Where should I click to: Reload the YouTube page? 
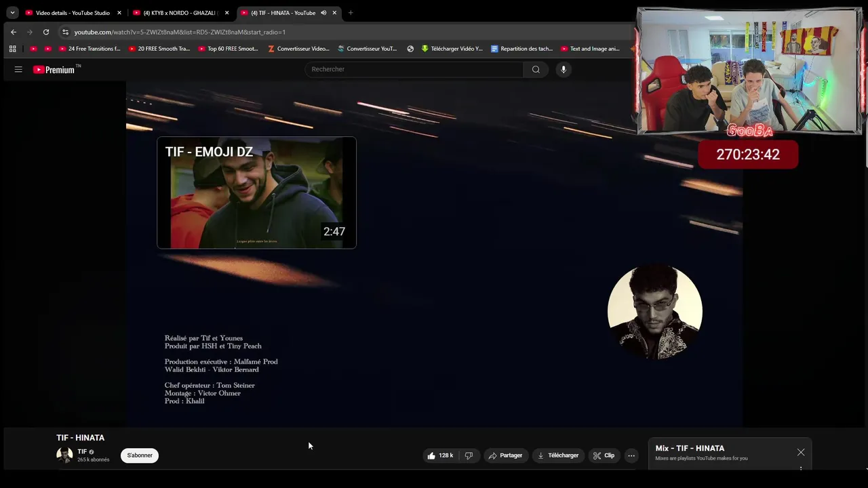pyautogui.click(x=46, y=32)
